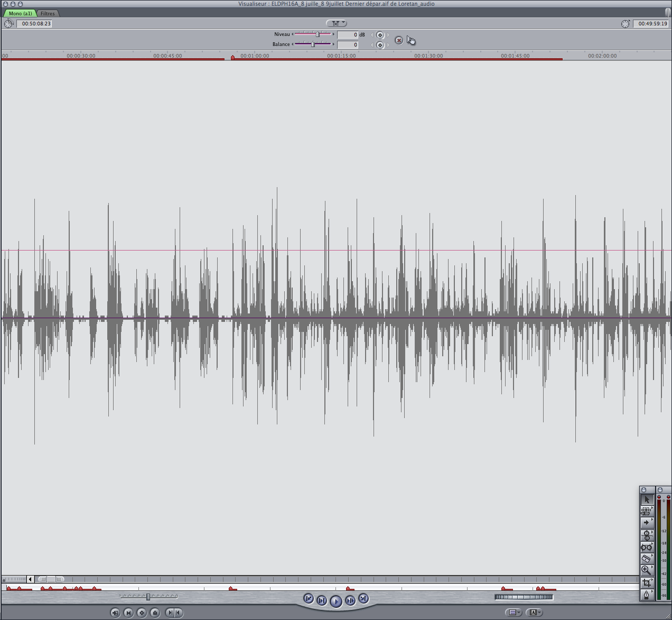672x620 pixels.
Task: Toggle the Balance keyframe button
Action: pos(380,45)
